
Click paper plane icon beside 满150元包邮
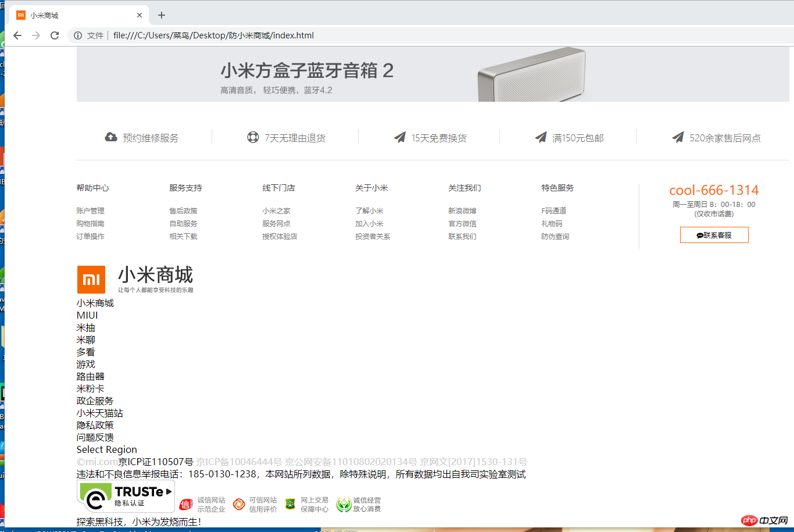tap(541, 137)
